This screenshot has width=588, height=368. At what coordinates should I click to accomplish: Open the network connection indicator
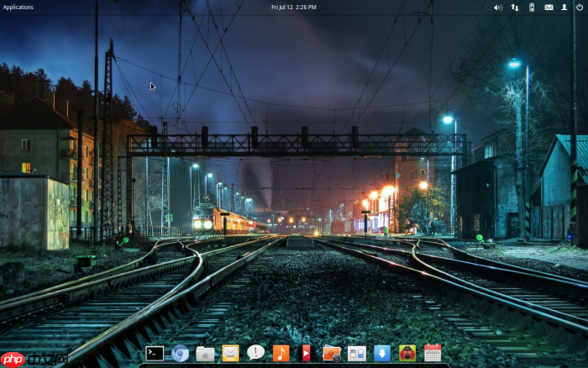pos(515,7)
